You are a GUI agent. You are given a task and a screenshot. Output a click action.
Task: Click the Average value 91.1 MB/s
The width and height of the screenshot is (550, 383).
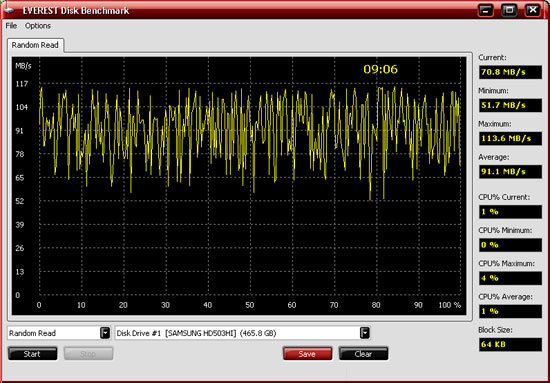510,172
